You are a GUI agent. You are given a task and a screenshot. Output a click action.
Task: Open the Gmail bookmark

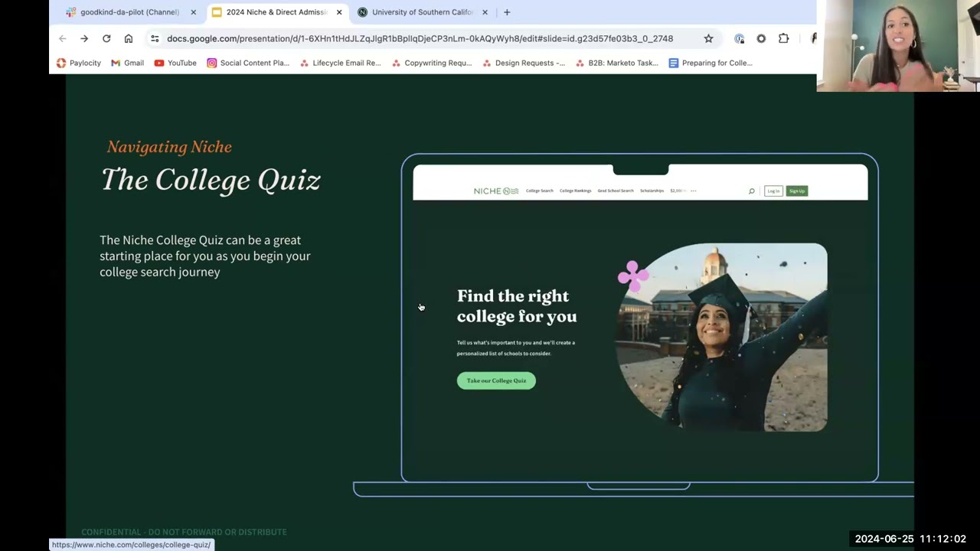coord(127,63)
